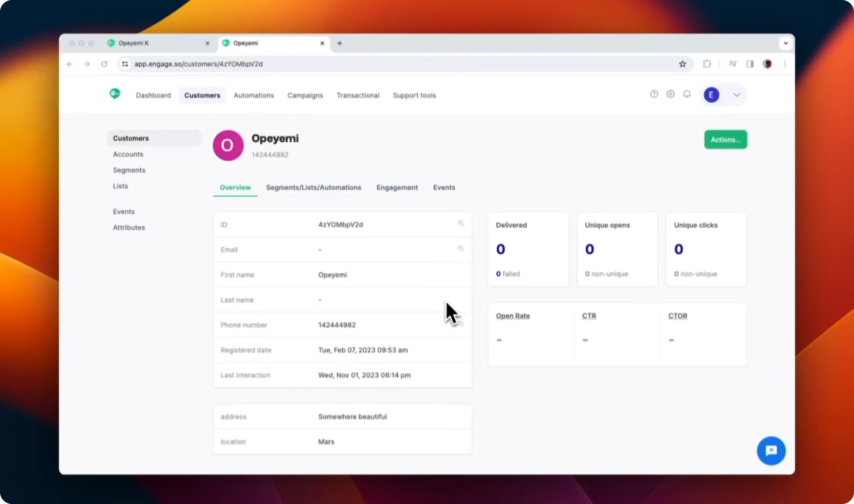Open browser extensions puzzle icon
Image resolution: width=854 pixels, height=504 pixels.
click(x=707, y=64)
